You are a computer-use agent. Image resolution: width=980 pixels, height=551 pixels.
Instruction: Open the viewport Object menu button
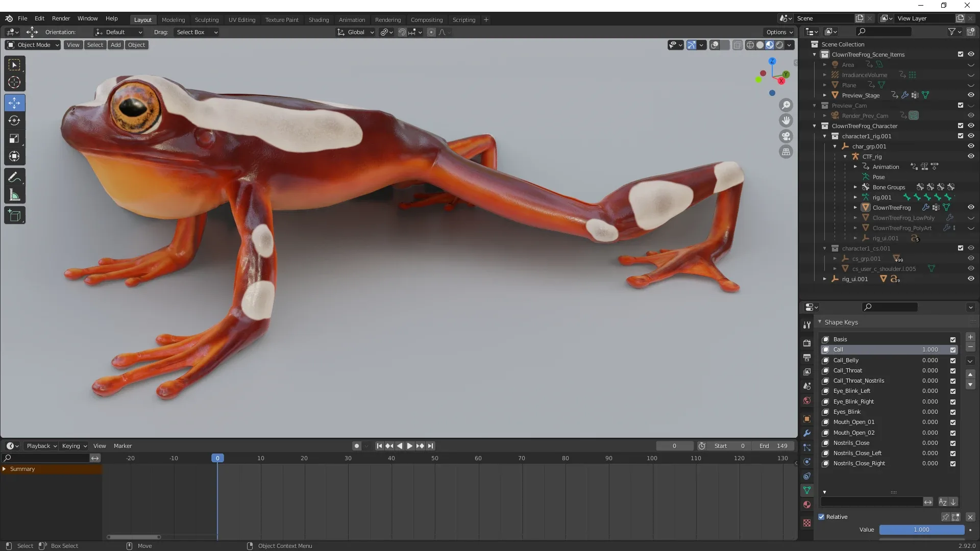click(136, 45)
